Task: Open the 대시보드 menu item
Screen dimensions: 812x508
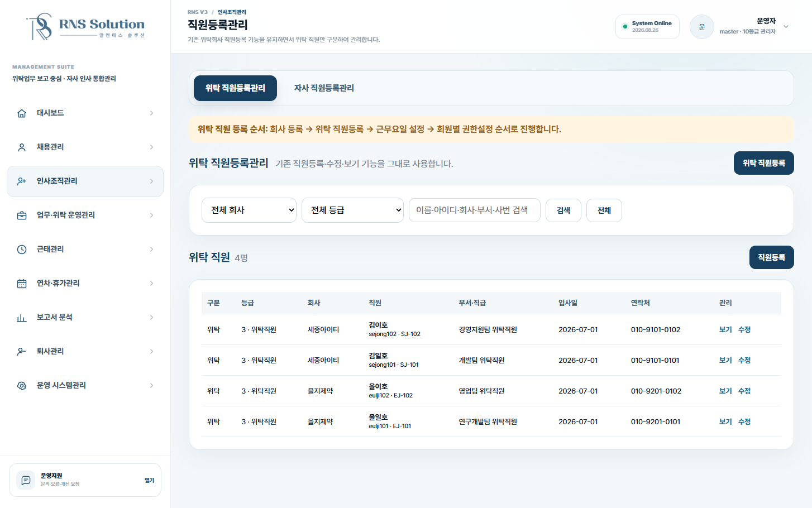Action: point(85,113)
